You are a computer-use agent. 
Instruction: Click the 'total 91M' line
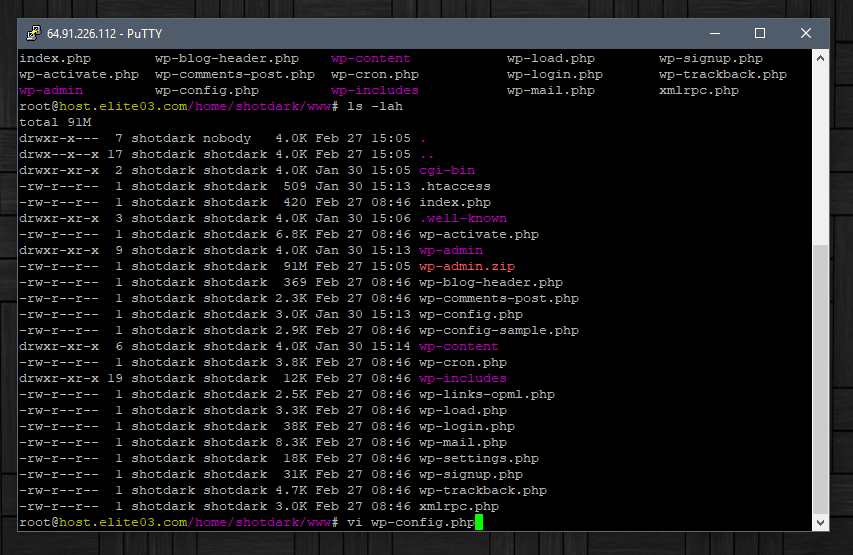pos(55,122)
